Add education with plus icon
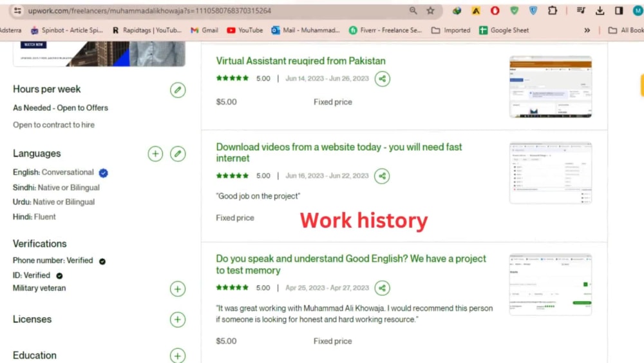 tap(178, 356)
